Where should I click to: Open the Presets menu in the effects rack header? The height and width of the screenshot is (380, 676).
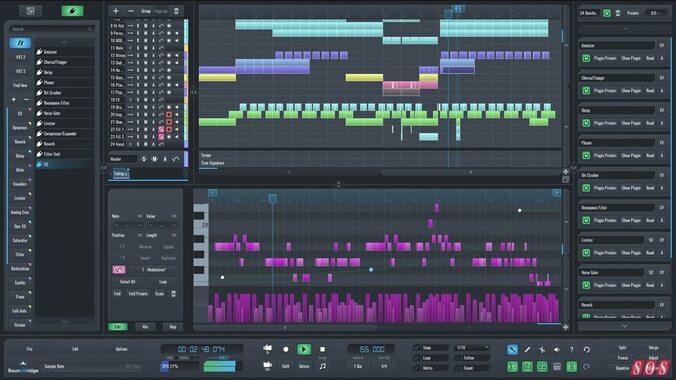point(633,13)
